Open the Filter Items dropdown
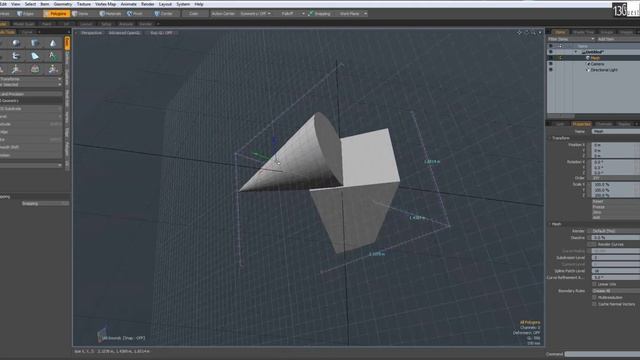 (571, 39)
